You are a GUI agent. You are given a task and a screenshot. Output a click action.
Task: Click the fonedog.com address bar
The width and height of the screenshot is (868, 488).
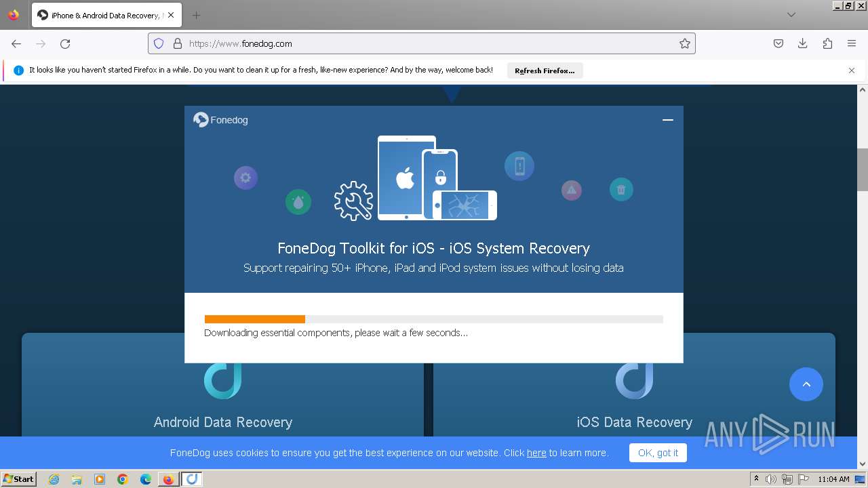[x=421, y=43]
